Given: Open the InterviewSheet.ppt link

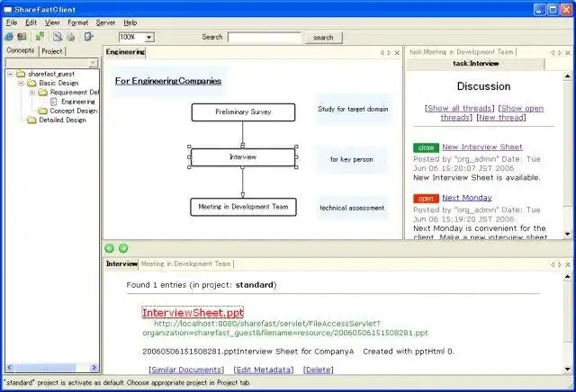Looking at the screenshot, I should pyautogui.click(x=193, y=313).
